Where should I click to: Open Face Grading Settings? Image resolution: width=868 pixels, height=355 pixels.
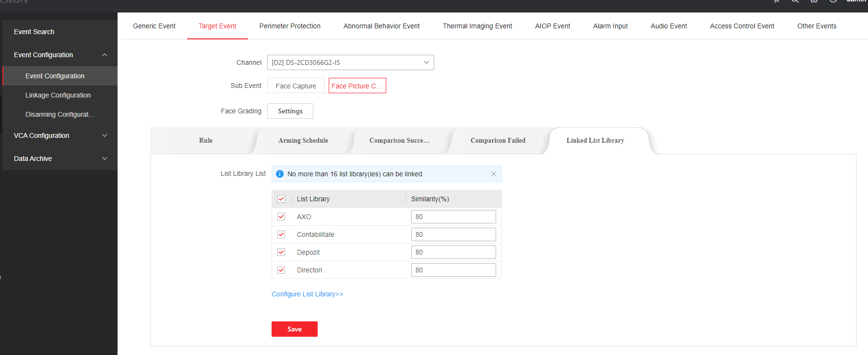click(x=290, y=111)
